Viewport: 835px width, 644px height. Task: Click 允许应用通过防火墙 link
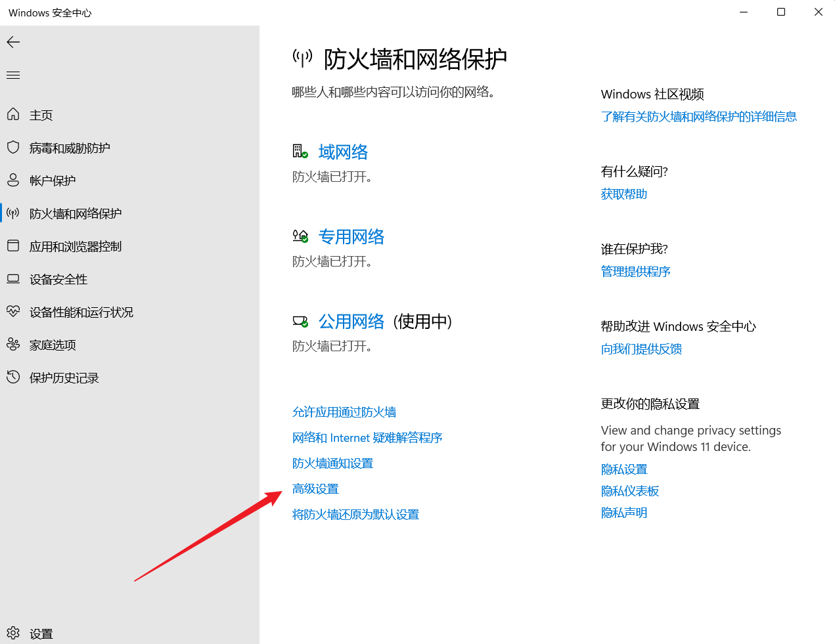click(x=344, y=412)
